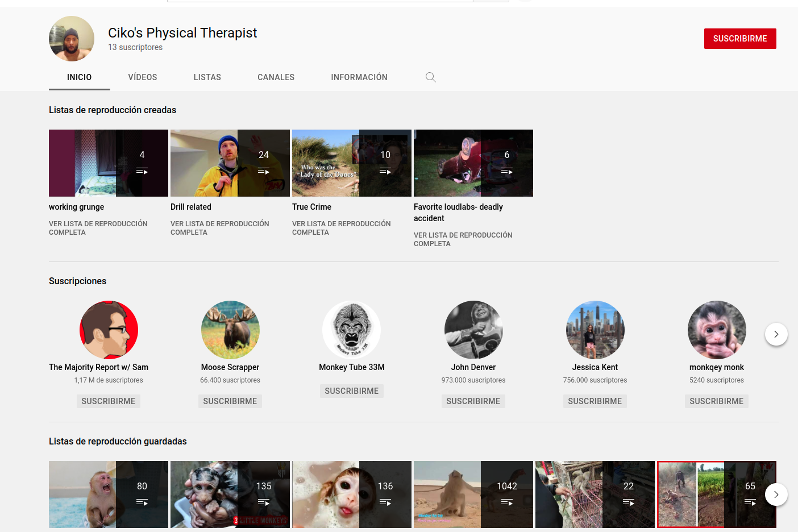Viewport: 798px width, 532px height.
Task: Open John Denver channel avatar
Action: pos(473,330)
